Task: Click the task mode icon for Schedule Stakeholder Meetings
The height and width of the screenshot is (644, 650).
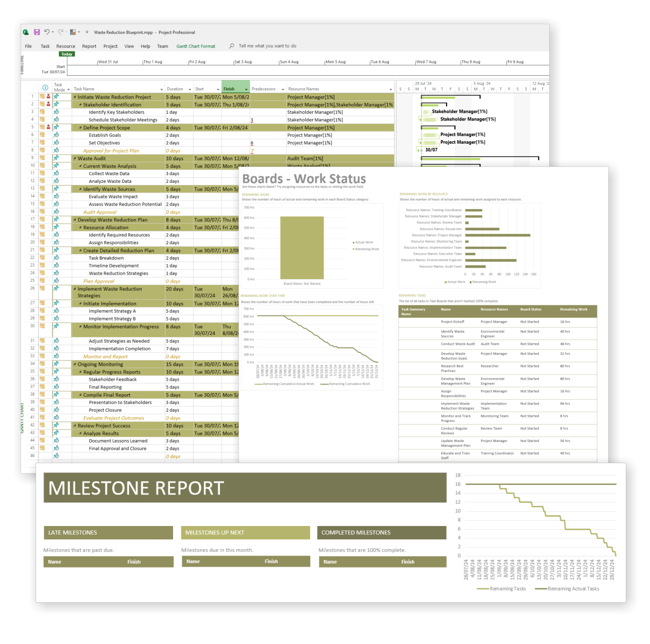Action: (56, 120)
